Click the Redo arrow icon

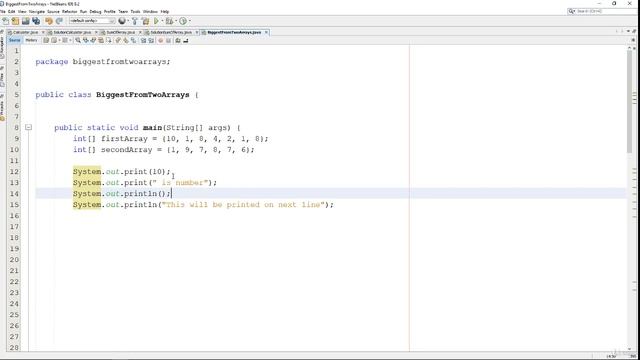click(x=59, y=21)
